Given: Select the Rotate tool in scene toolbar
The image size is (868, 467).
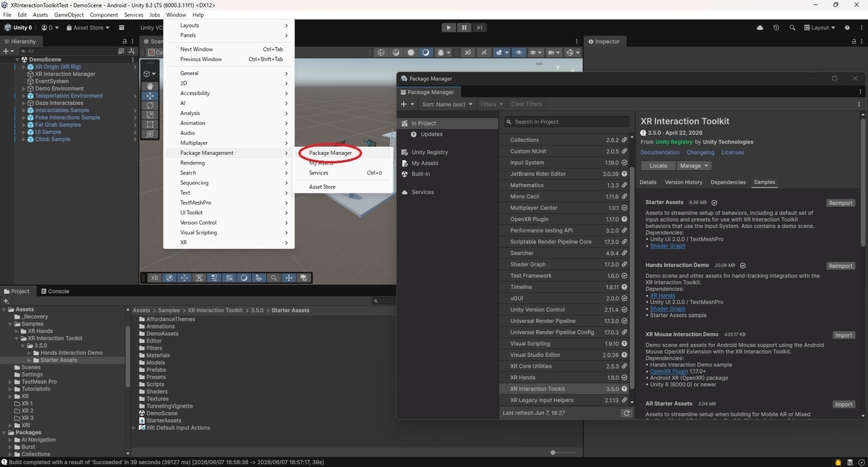Looking at the screenshot, I should click(150, 106).
